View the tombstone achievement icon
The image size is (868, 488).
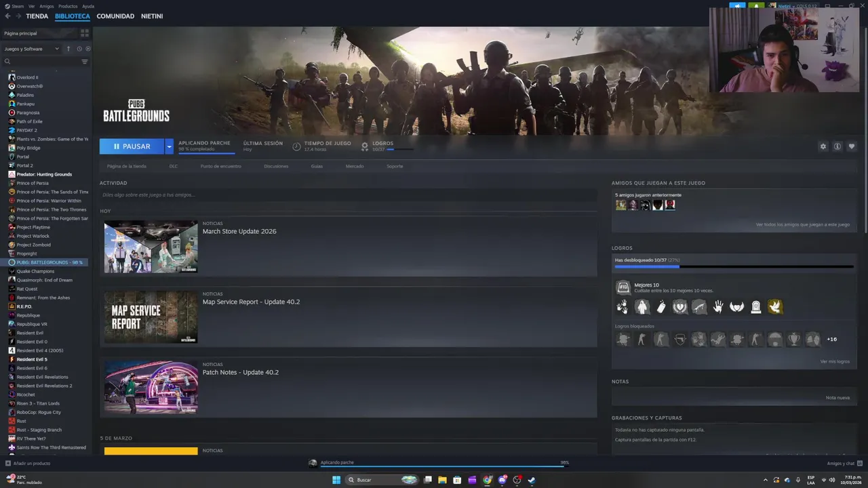756,307
